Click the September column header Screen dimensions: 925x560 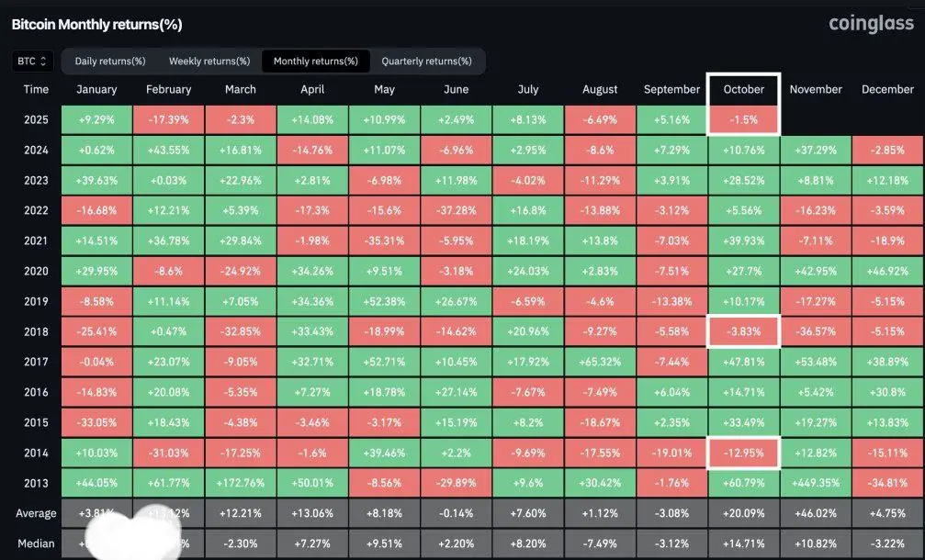tap(671, 90)
